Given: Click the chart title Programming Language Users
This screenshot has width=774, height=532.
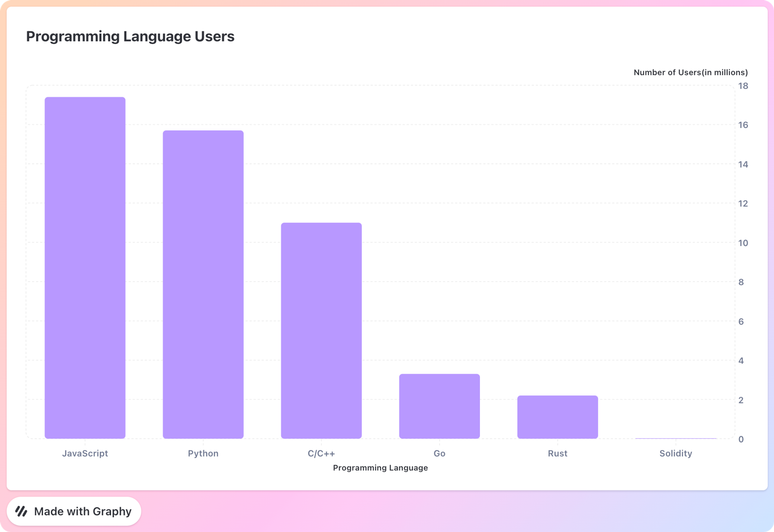Looking at the screenshot, I should point(130,37).
